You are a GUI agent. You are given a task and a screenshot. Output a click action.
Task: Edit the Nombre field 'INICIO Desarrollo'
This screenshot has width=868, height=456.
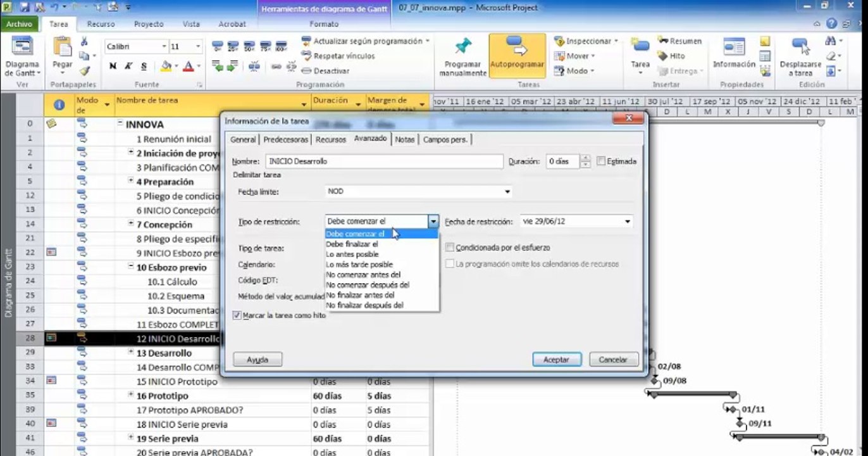(x=385, y=161)
